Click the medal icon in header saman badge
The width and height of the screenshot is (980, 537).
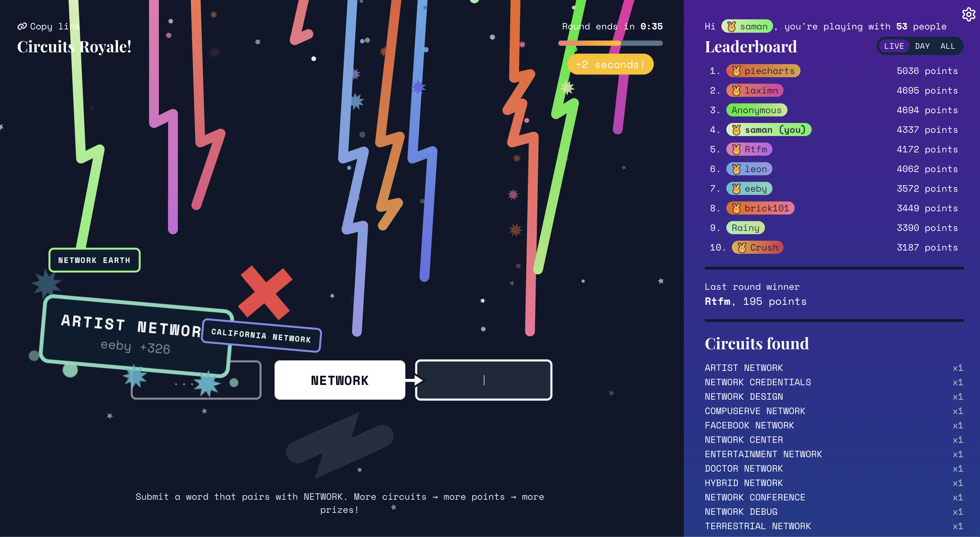pyautogui.click(x=731, y=26)
